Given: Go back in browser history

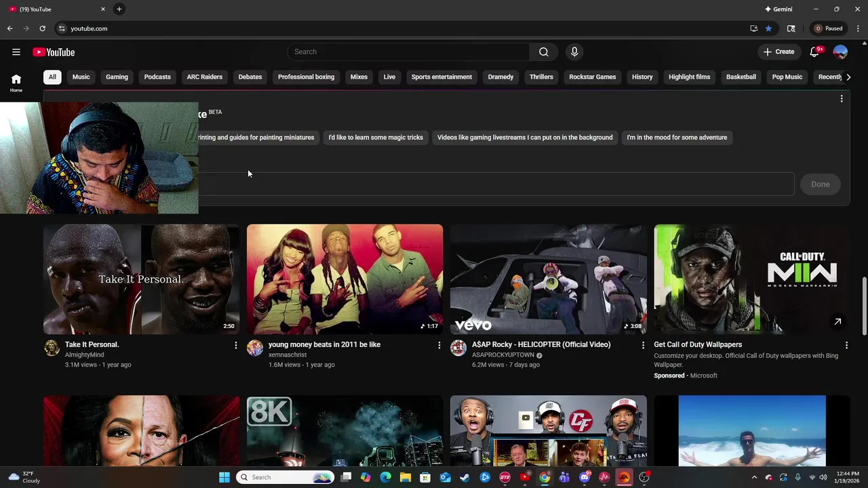Looking at the screenshot, I should click(x=9, y=28).
